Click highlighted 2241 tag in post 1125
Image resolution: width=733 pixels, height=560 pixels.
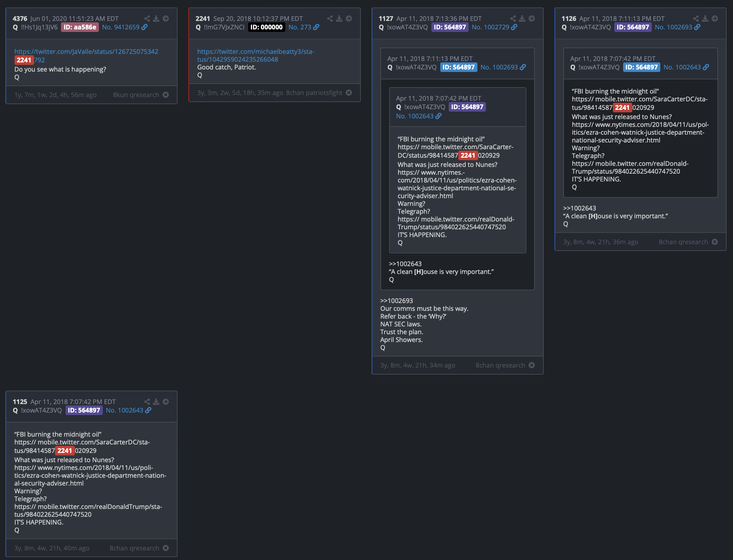pyautogui.click(x=65, y=450)
